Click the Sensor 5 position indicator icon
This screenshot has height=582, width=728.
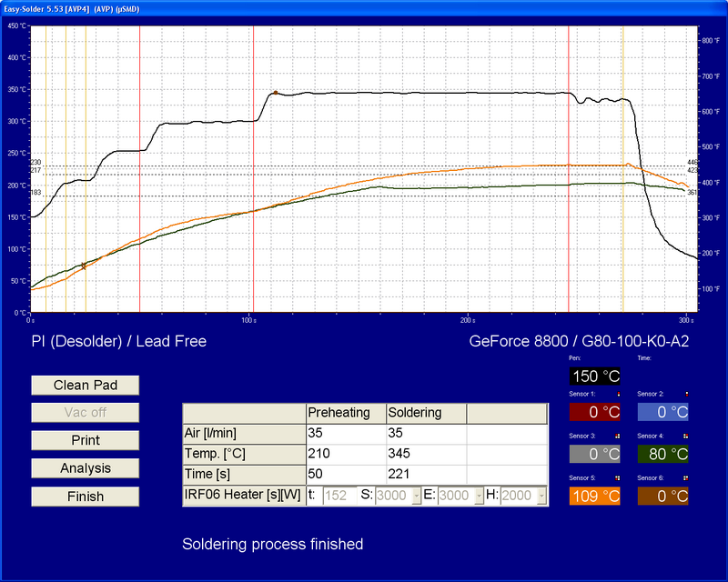point(618,478)
